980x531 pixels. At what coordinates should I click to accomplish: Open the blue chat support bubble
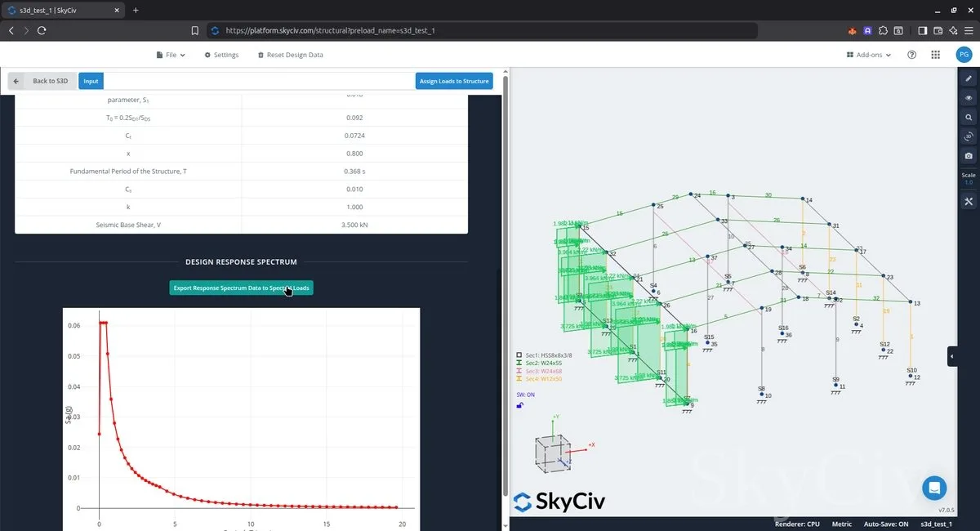(x=934, y=488)
